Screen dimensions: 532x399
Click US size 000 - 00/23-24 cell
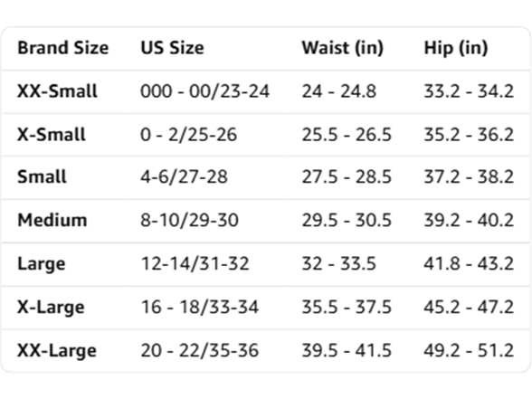tap(204, 91)
